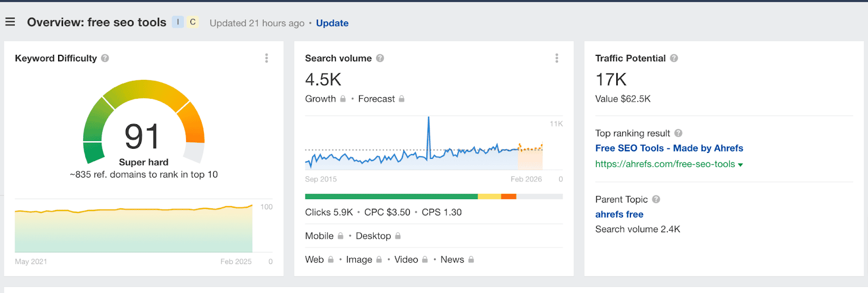
Task: Expand the ahrefs.com URL dropdown arrow
Action: pos(741,164)
